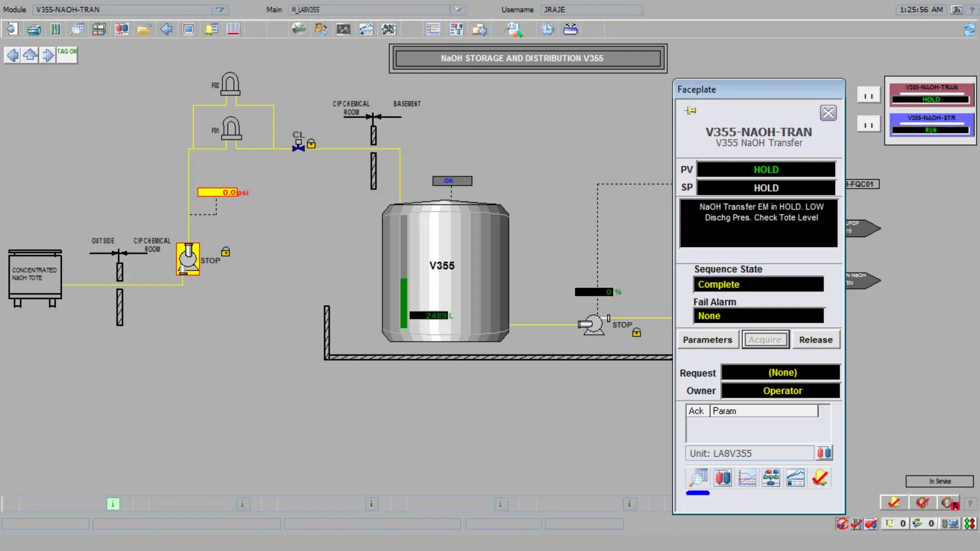
Task: Pin the faceplate with pushpin icon
Action: (691, 111)
